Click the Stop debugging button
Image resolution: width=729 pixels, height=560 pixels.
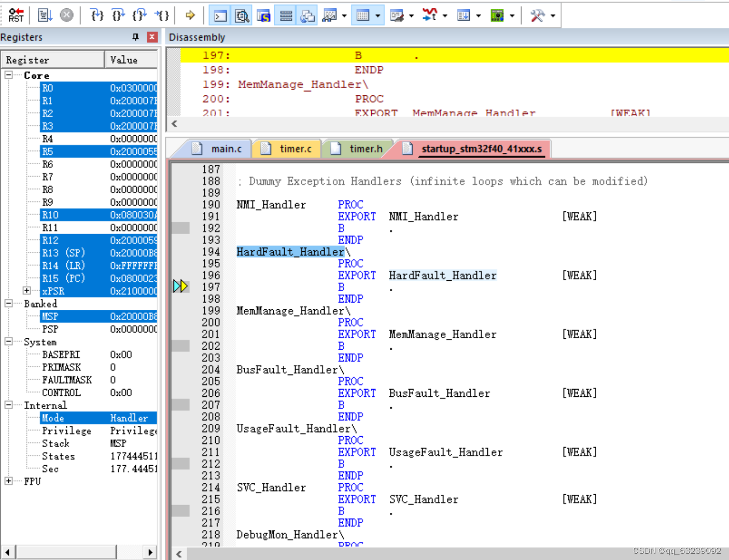point(66,15)
